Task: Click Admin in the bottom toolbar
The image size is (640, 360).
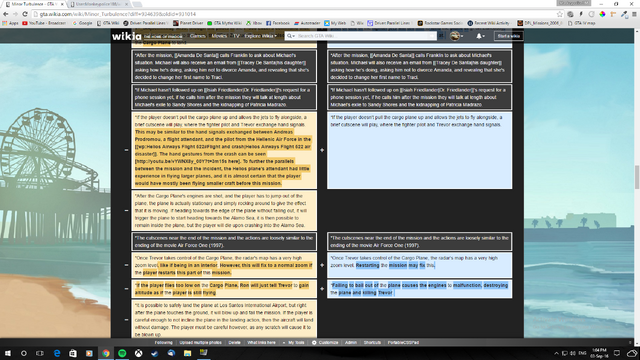Action: (351, 342)
